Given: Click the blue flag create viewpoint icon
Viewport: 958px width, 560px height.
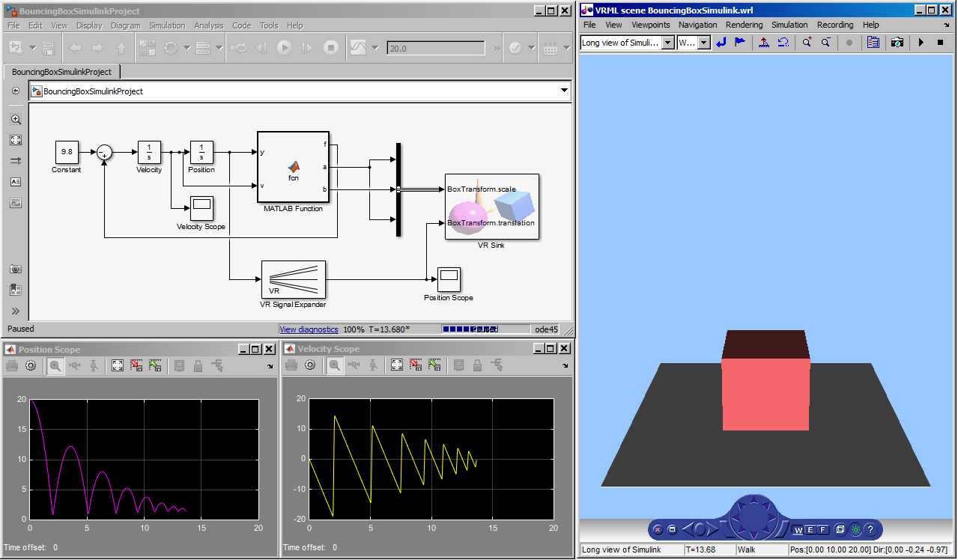Looking at the screenshot, I should point(740,43).
